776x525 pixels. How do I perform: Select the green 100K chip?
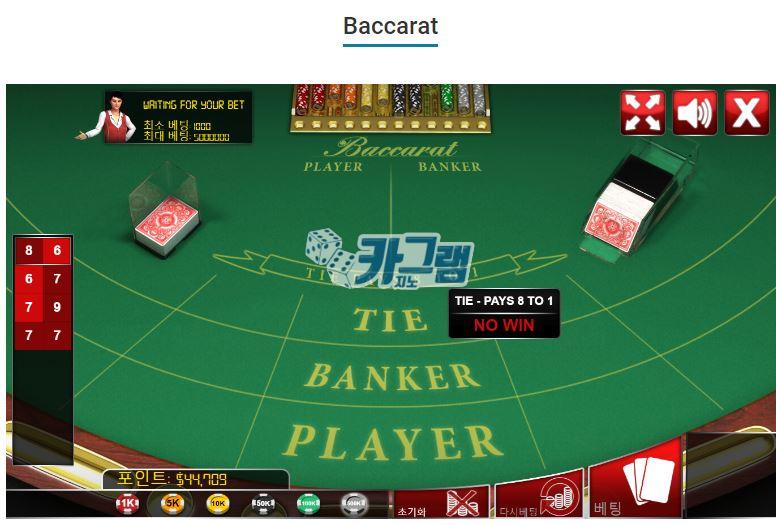point(308,503)
